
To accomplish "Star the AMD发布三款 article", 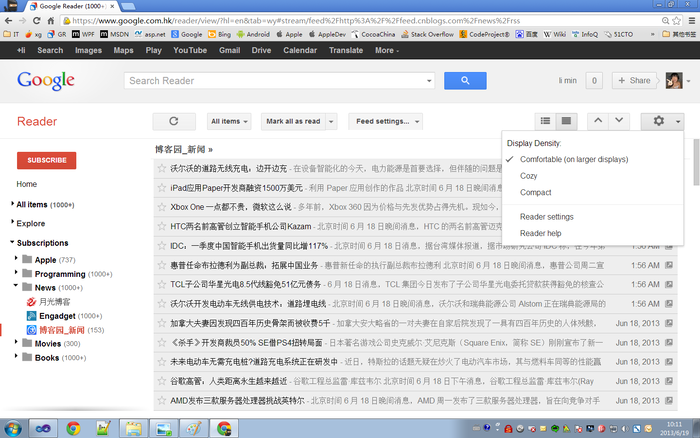I will click(162, 400).
